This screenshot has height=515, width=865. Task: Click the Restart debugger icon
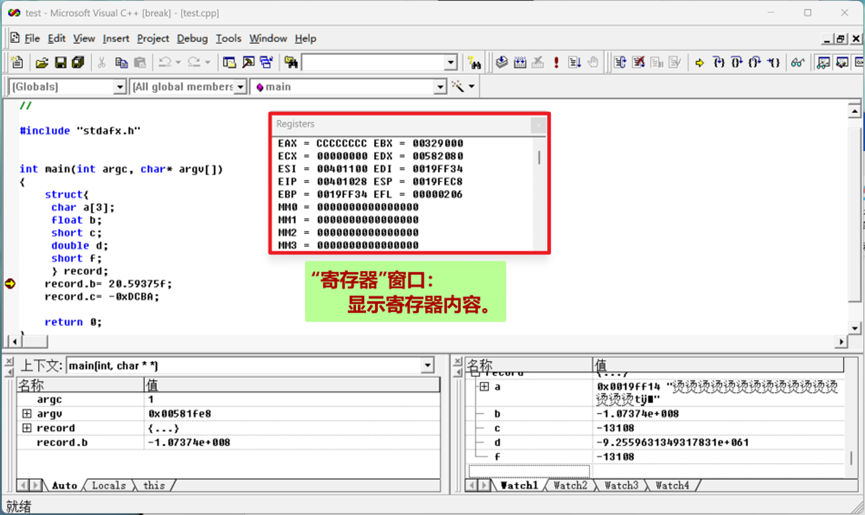coord(620,62)
